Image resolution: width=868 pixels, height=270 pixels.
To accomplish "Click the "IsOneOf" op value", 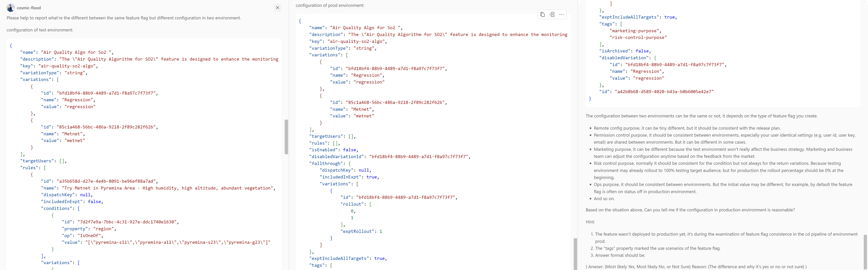I will [90, 236].
